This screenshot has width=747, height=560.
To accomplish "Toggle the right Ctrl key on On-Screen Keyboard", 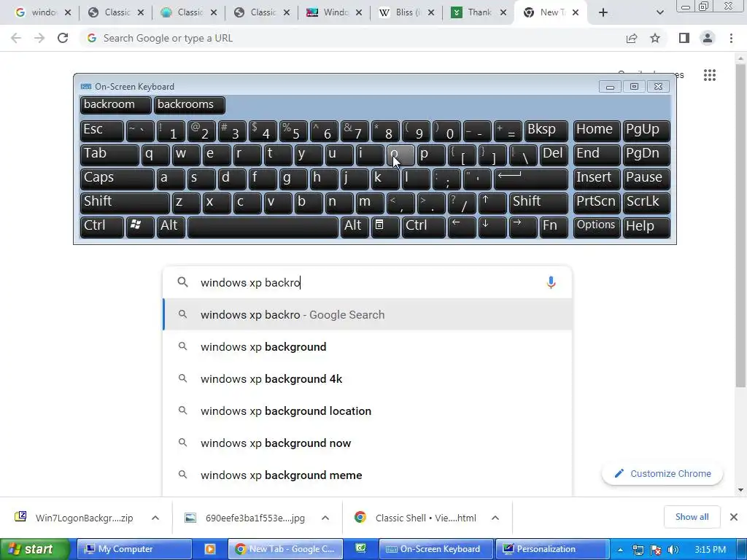I will [424, 227].
